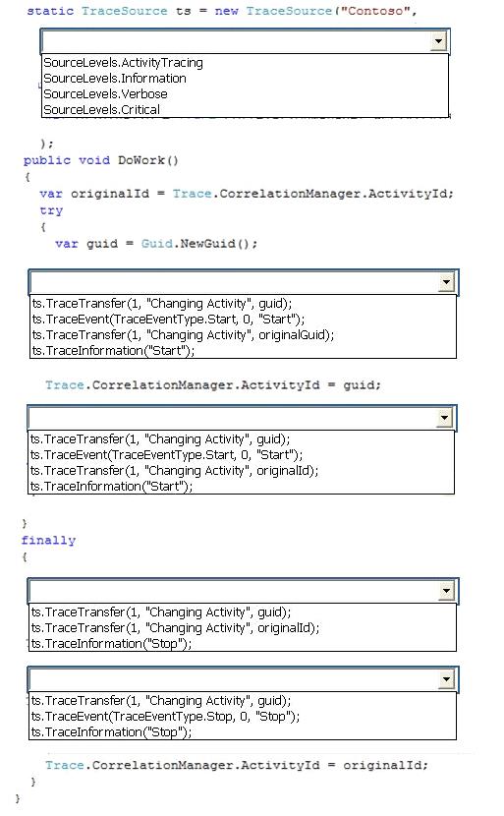The image size is (504, 816).
Task: Select SourceLevels.ActivityTracing option
Action: click(123, 63)
